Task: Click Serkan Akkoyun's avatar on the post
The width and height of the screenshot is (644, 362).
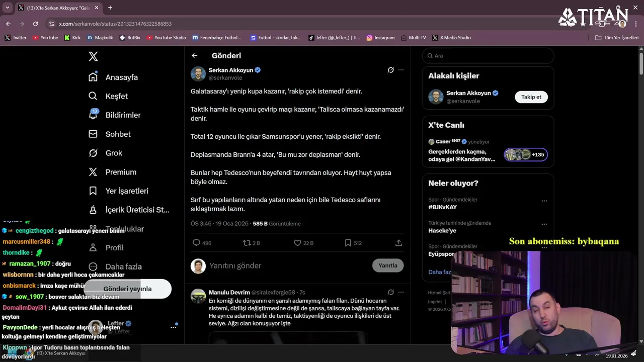Action: point(198,73)
